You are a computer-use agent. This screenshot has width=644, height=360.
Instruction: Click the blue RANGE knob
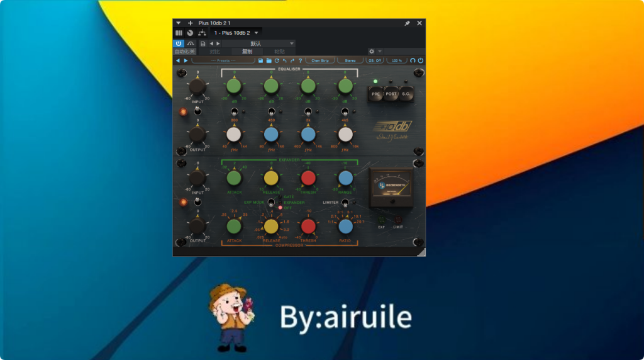[x=345, y=178]
